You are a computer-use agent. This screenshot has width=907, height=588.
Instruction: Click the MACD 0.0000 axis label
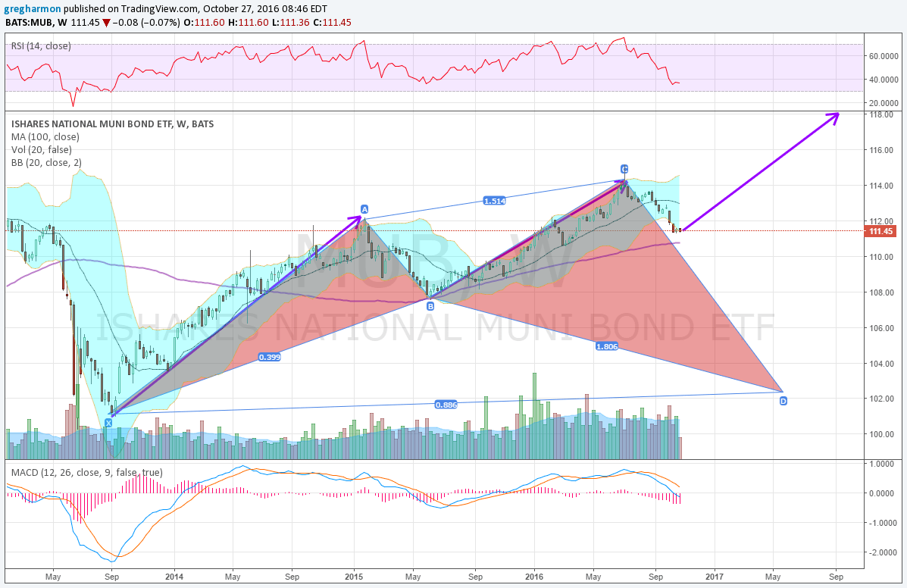[x=882, y=493]
